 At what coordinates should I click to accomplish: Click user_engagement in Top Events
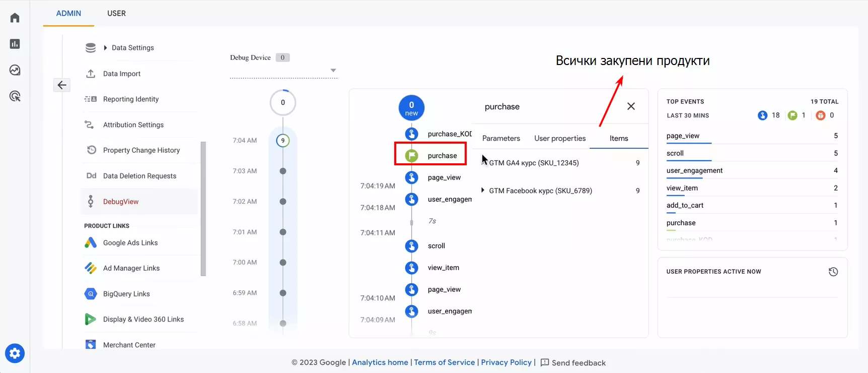[x=752, y=171]
